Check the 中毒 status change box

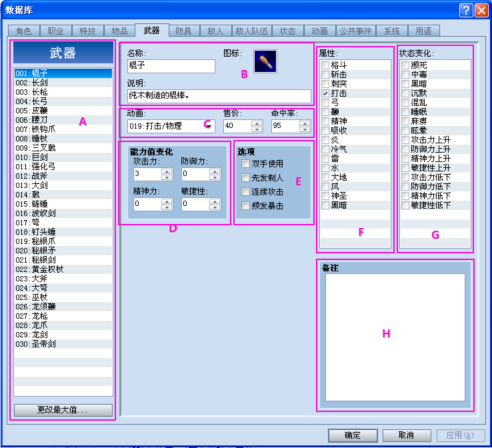405,75
